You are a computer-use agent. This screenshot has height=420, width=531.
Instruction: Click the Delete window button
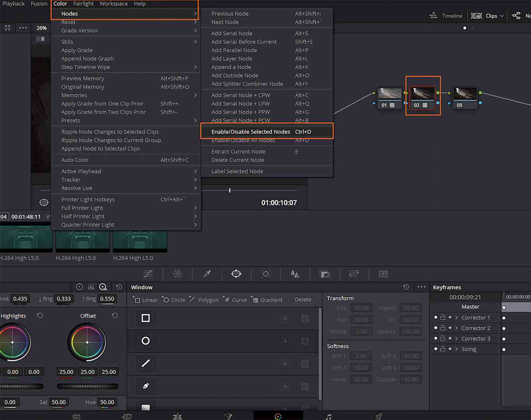[x=303, y=299]
